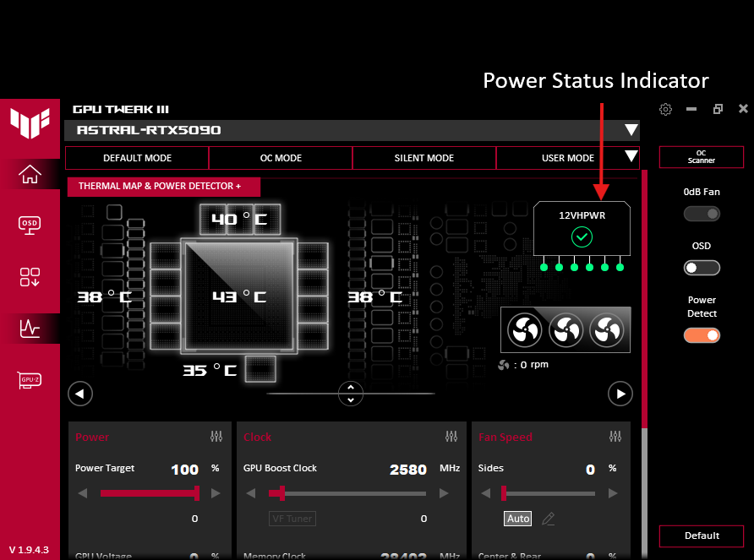The image size is (754, 560).
Task: Click the third fan icon in fan panel
Action: (607, 330)
